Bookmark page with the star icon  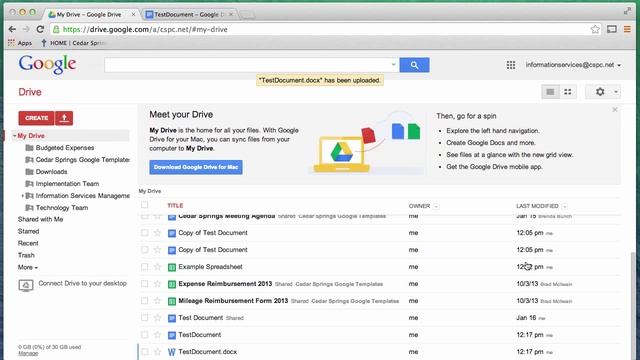(595, 29)
